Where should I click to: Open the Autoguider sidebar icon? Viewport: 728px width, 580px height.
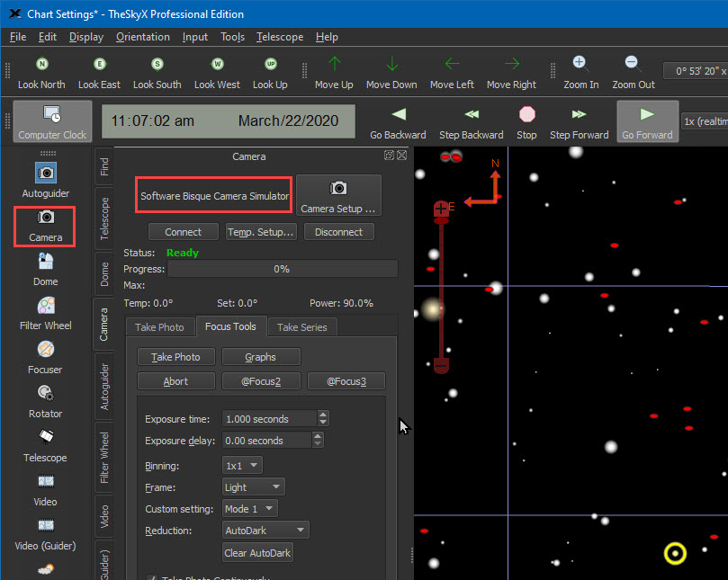(46, 173)
